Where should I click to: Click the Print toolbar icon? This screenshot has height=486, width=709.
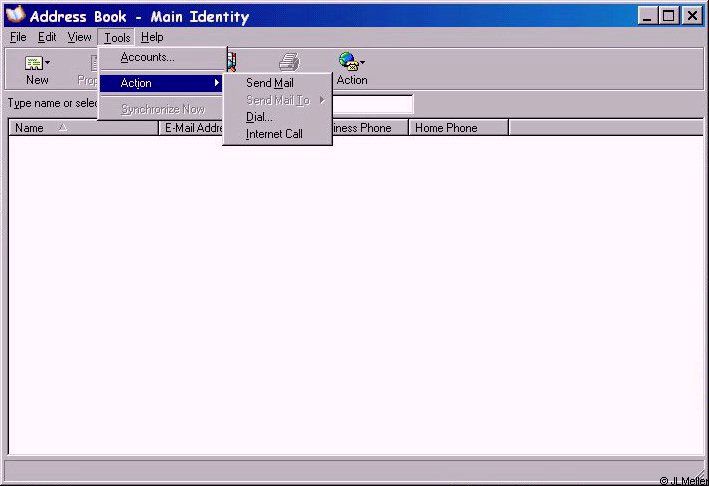[289, 62]
